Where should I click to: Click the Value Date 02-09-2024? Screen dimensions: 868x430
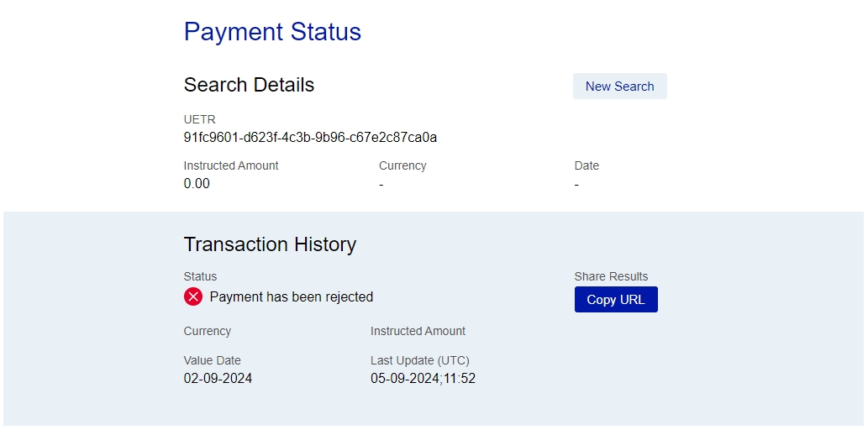(218, 378)
